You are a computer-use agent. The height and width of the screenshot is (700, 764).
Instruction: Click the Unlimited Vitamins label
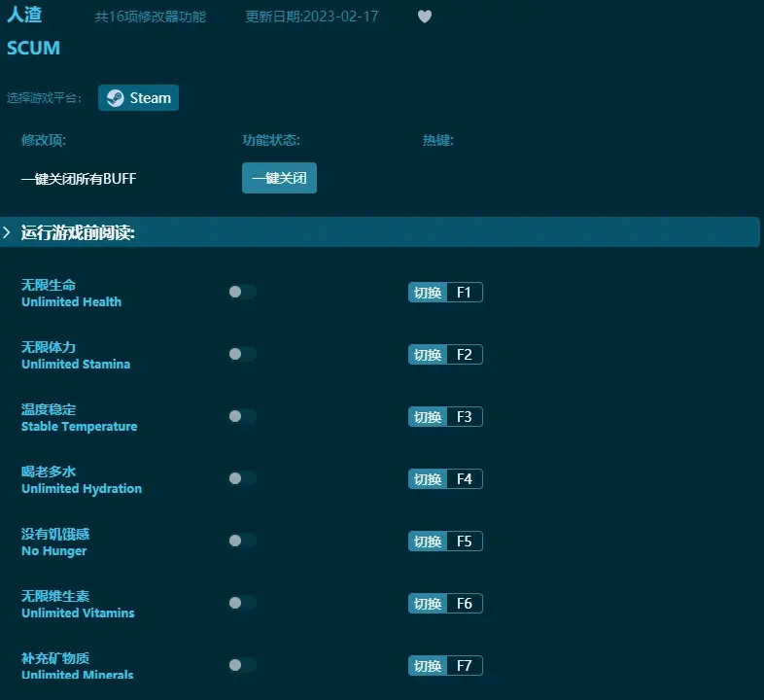(x=78, y=613)
